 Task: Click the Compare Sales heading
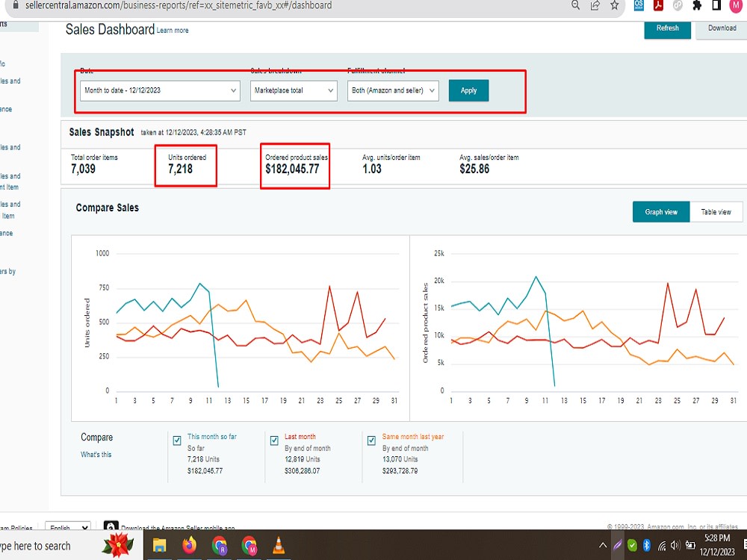(x=107, y=208)
